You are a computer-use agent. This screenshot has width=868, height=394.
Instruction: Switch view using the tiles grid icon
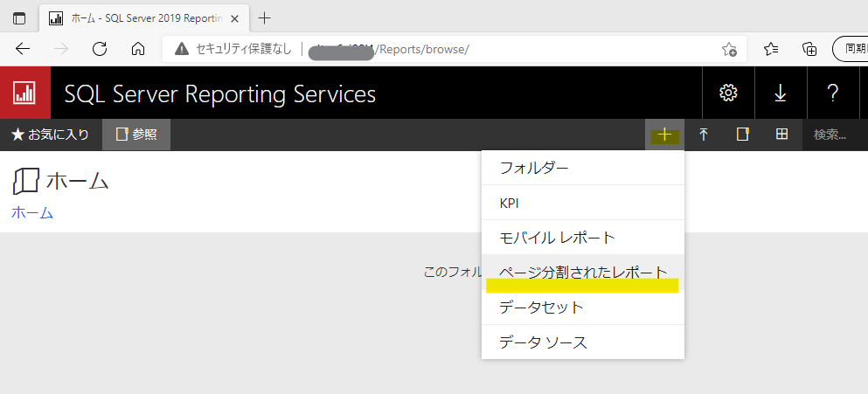781,135
